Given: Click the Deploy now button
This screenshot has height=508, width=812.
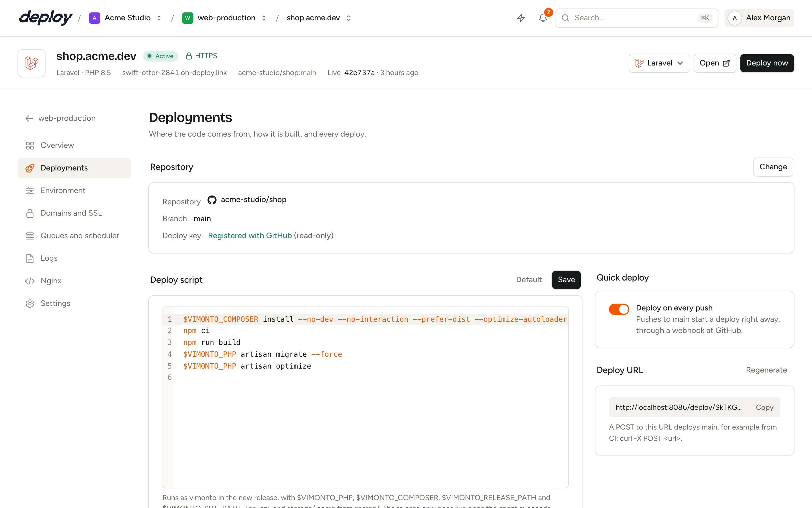Looking at the screenshot, I should tap(767, 63).
